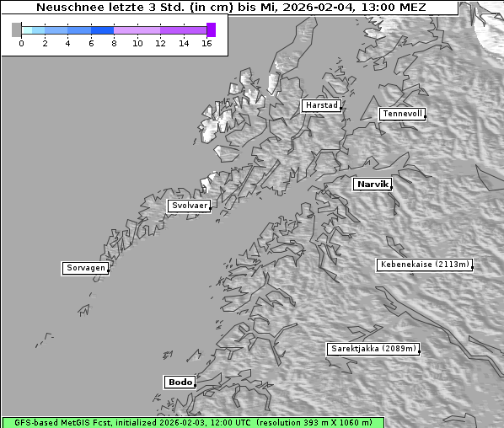Click the legend value 0

[x=21, y=43]
